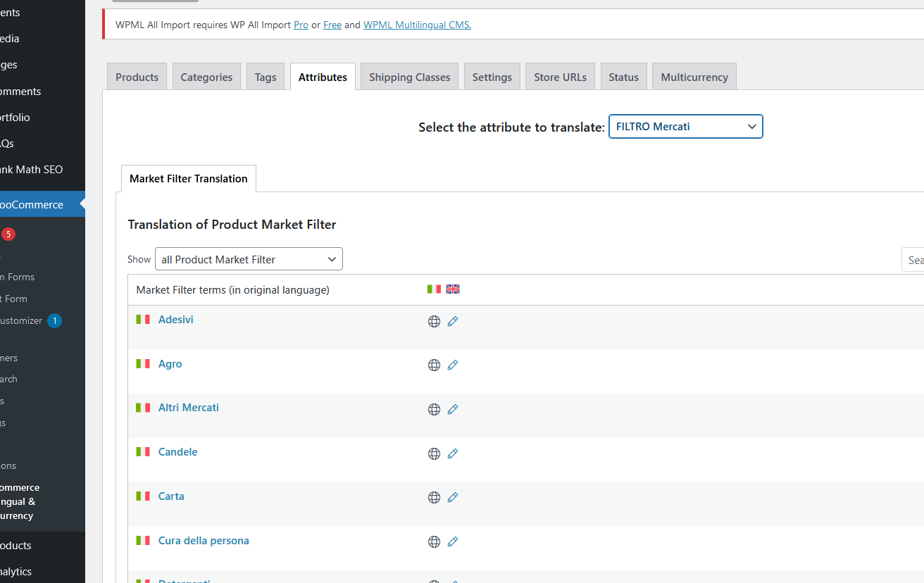Open the Altri Mercati term link
Viewport: 924px width, 583px height.
click(x=189, y=408)
